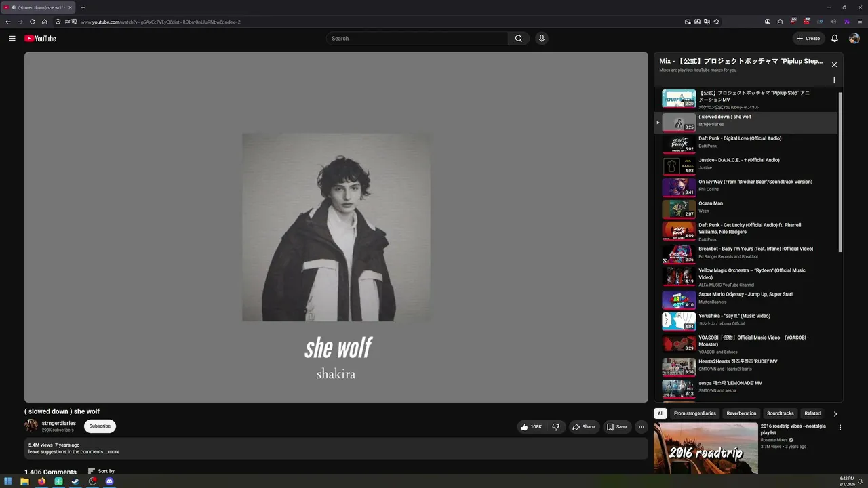Play aespa LEMONADE MV
This screenshot has height=488, width=868.
pyautogui.click(x=746, y=388)
